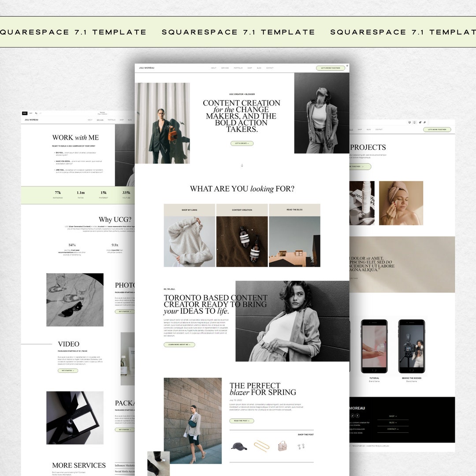Image resolution: width=476 pixels, height=476 pixels.
Task: Open the site styles paintbrush icon
Action: pos(420,123)
